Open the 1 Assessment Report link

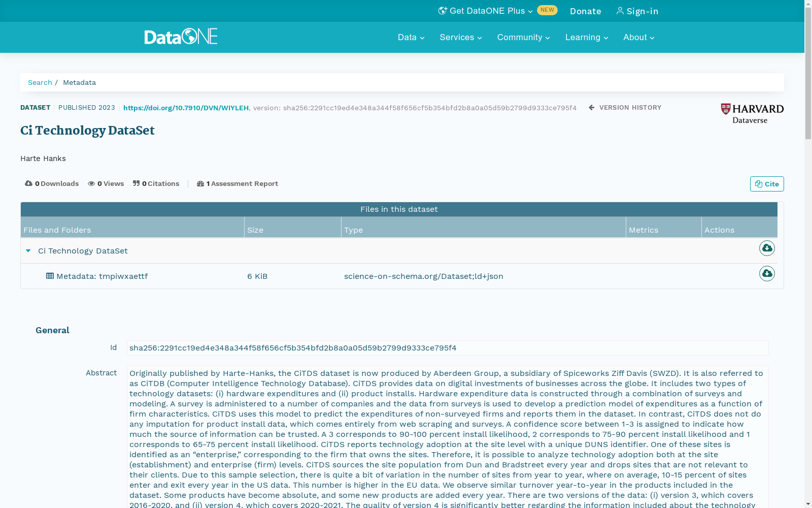tap(238, 183)
